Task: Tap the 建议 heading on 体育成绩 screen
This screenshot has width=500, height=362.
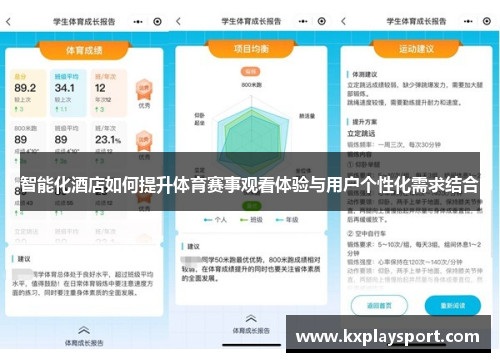Action: (24, 259)
